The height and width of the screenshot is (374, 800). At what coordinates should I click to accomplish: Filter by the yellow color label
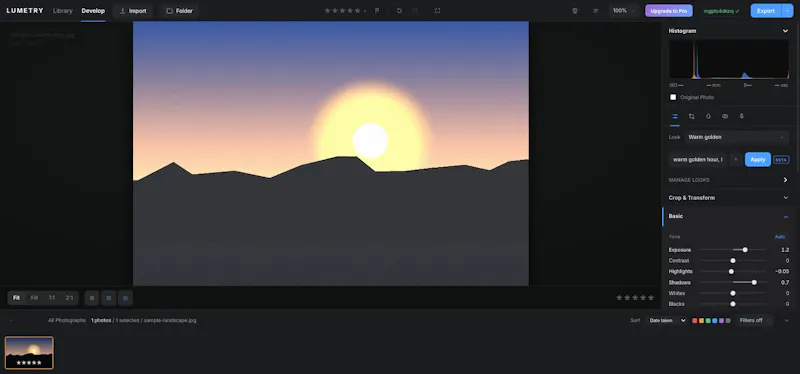tap(702, 320)
